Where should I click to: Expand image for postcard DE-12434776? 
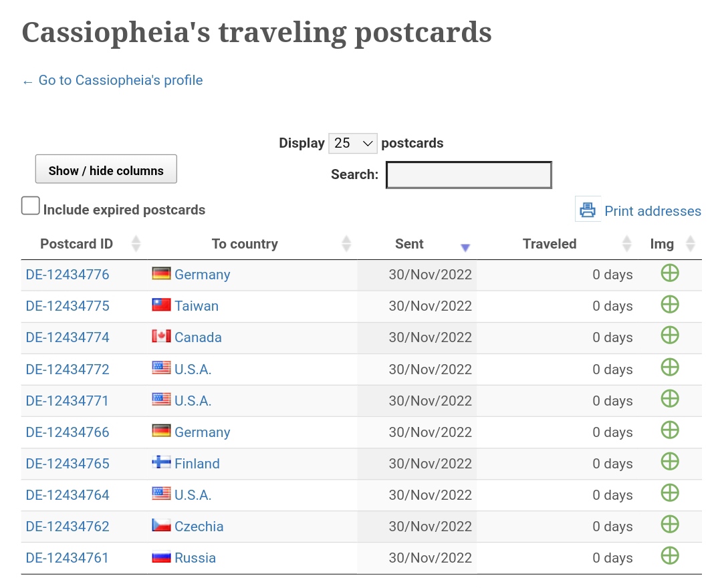tap(669, 273)
